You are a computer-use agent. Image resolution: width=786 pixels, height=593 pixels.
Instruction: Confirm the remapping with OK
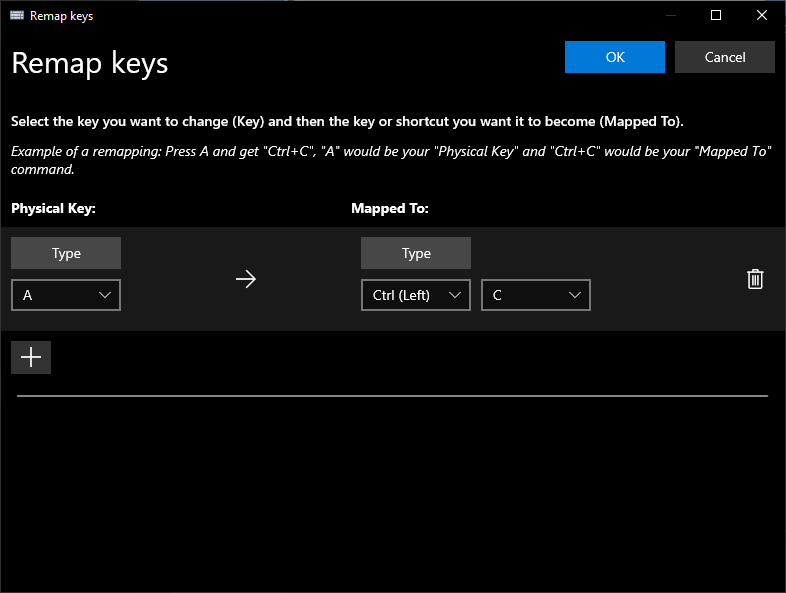click(615, 57)
